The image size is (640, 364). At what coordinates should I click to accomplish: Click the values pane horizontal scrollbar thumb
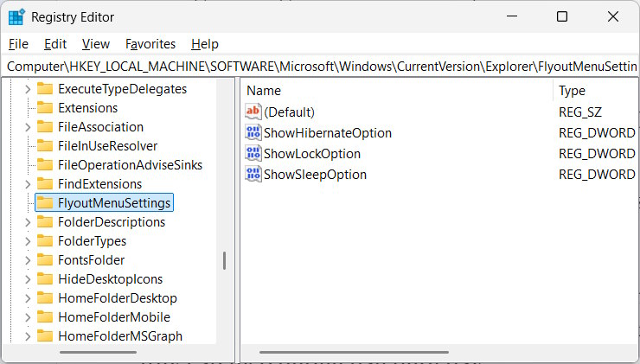[354, 352]
